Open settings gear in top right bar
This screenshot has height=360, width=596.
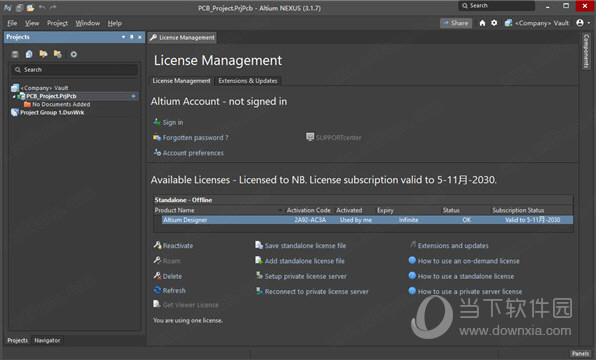point(494,23)
